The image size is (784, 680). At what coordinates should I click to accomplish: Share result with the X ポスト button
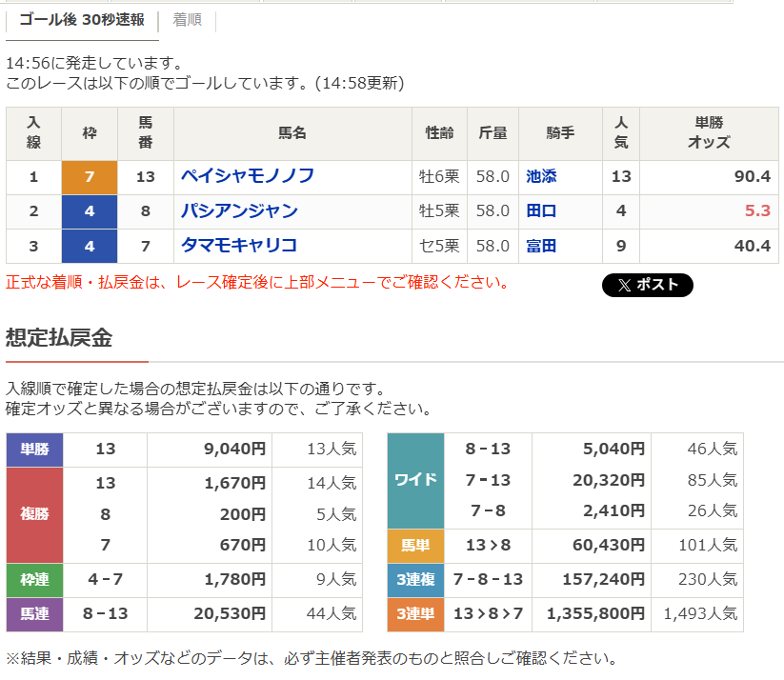pos(648,285)
